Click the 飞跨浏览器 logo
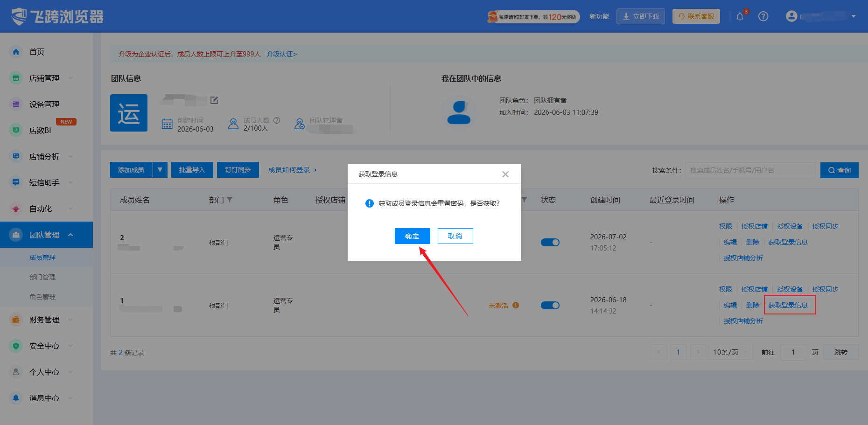 pyautogui.click(x=57, y=16)
